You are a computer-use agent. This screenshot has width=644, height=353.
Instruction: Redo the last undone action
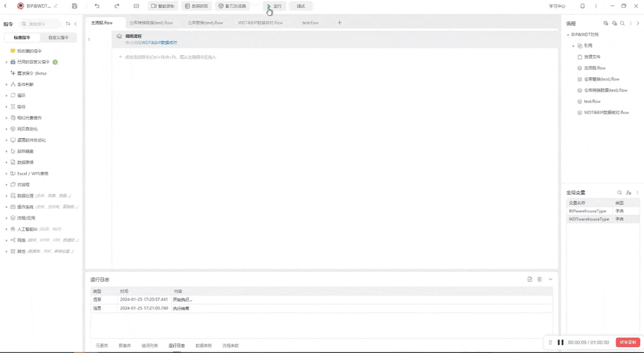point(117,6)
